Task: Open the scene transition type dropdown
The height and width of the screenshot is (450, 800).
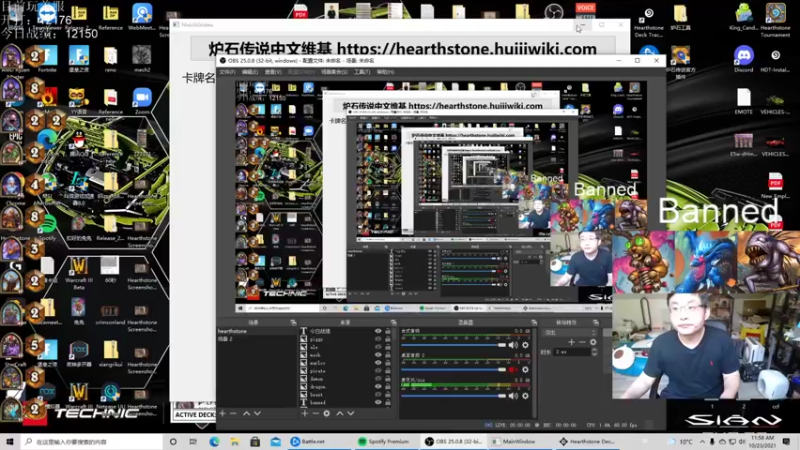Action: (568, 332)
